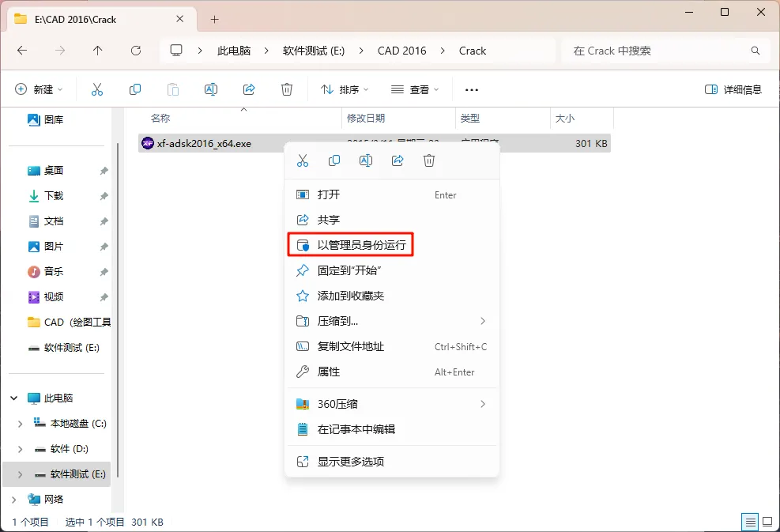
Task: Choose 固定到"开始" in the context menu
Action: pos(392,270)
